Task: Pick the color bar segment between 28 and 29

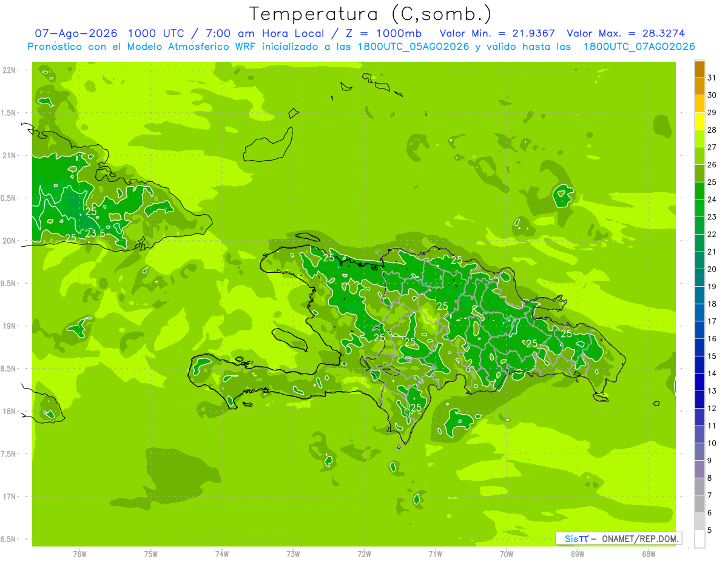Action: 699,121
